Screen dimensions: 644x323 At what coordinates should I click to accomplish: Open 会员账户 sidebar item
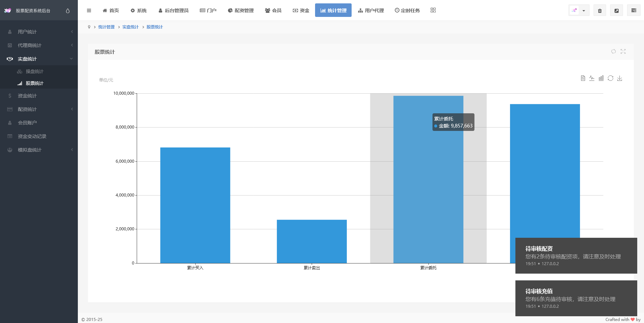click(x=39, y=123)
